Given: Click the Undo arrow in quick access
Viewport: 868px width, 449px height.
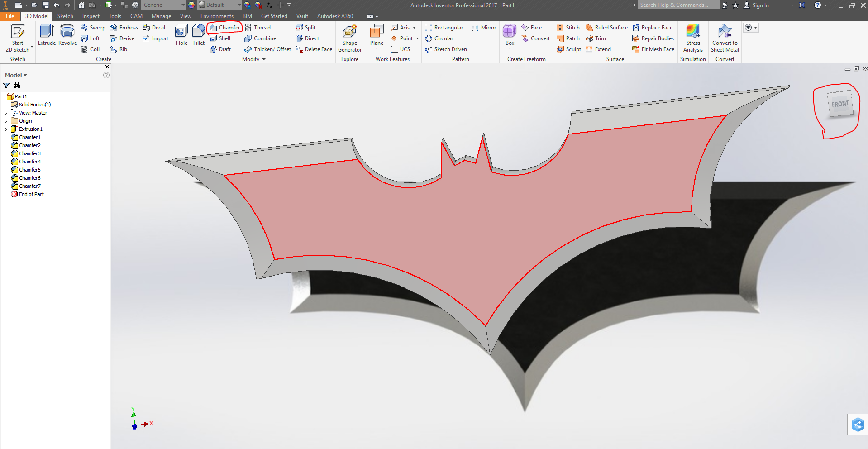Looking at the screenshot, I should [x=56, y=5].
